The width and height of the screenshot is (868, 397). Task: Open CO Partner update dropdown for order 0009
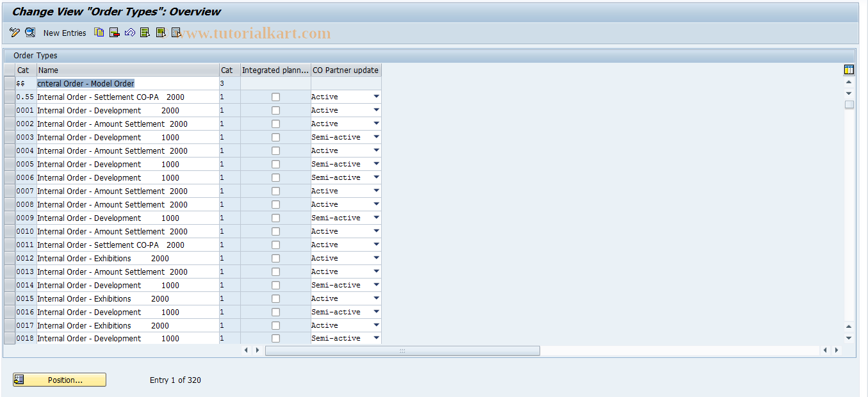(x=376, y=218)
